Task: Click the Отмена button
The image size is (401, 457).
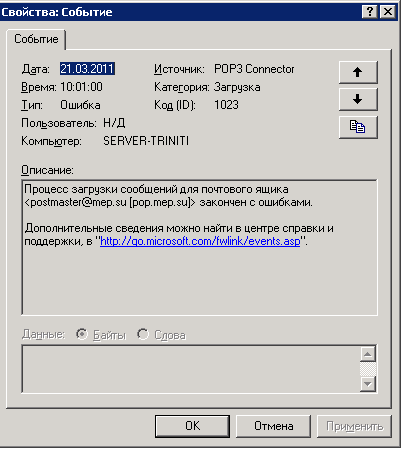Action: coord(273,426)
